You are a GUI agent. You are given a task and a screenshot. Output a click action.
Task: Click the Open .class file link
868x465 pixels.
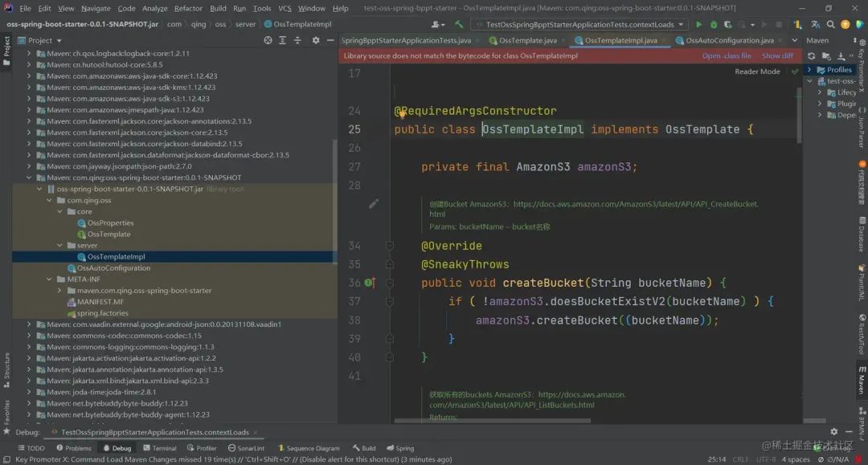pos(727,56)
